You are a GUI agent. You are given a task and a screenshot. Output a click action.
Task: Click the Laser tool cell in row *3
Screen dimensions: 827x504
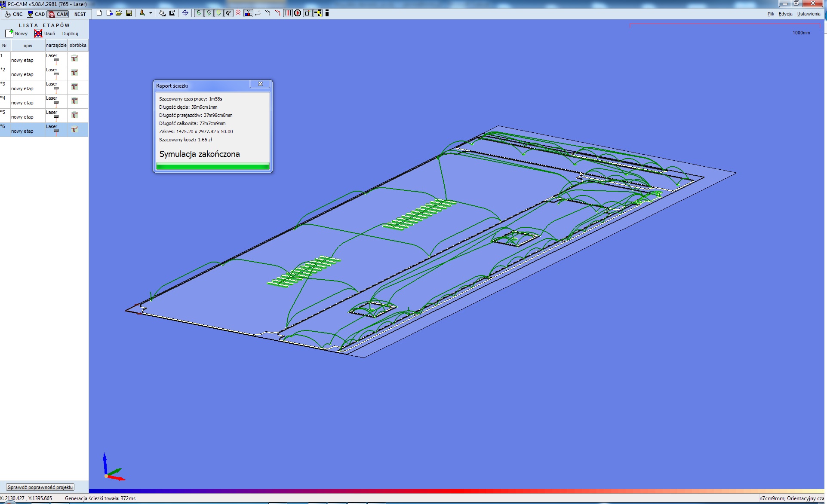(x=56, y=87)
